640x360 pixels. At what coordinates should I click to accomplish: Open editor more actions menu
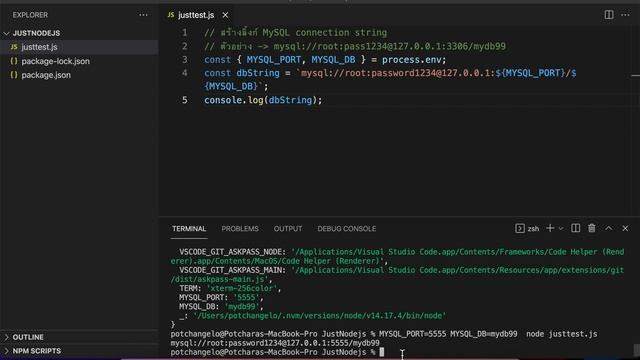tap(625, 15)
